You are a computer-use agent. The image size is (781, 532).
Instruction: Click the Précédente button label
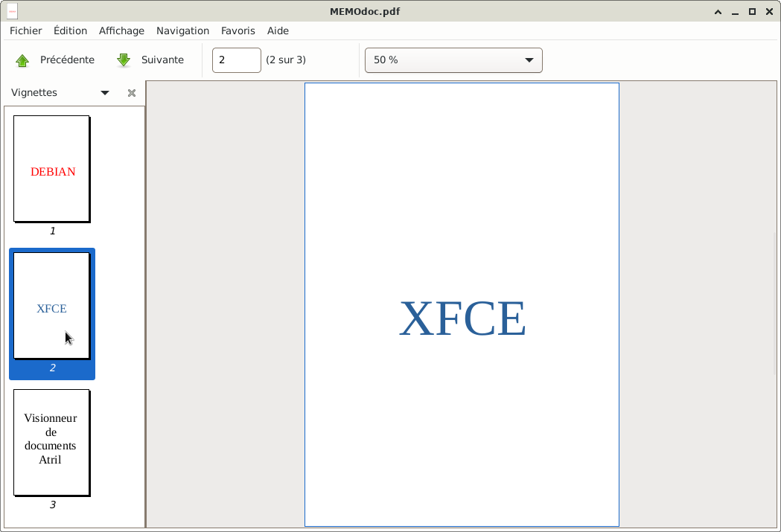coord(67,60)
